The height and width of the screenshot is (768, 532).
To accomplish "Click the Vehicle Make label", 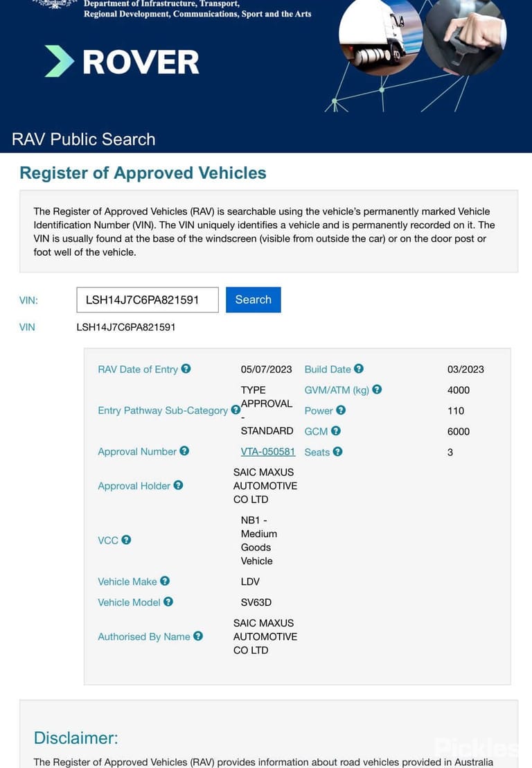I will (x=127, y=582).
